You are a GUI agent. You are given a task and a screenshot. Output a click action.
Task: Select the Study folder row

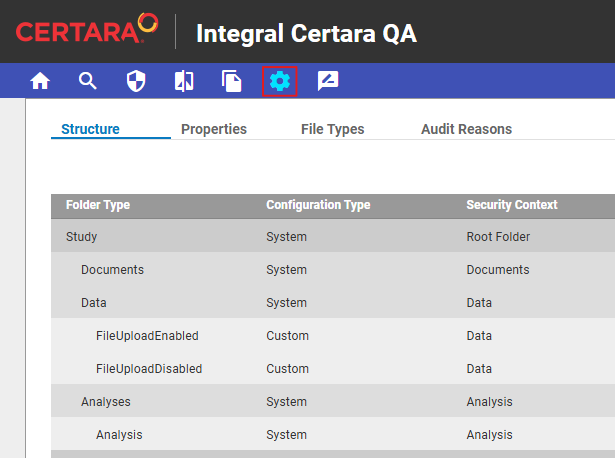point(333,236)
